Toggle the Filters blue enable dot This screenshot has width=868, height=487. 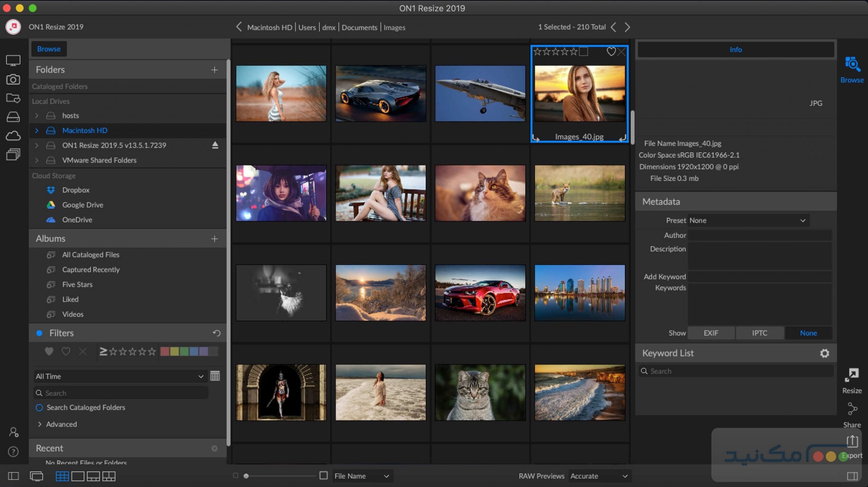coord(39,333)
